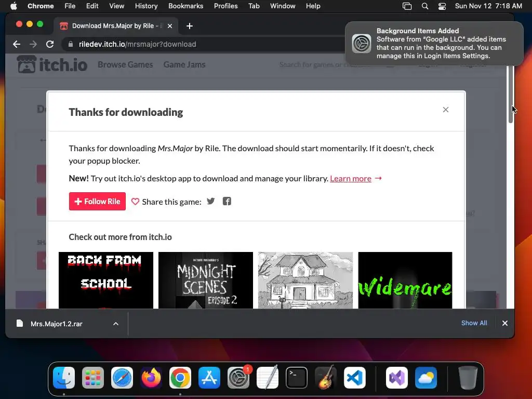Open the Profiles menu
This screenshot has height=399, width=532.
tap(225, 6)
